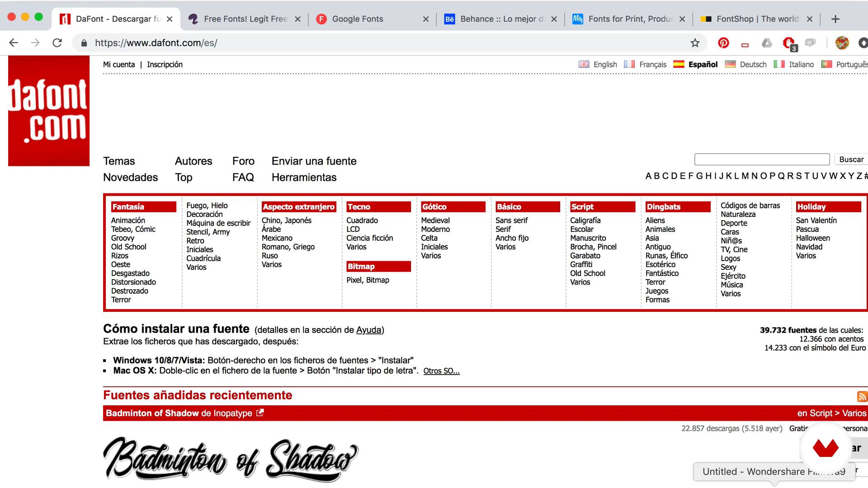Close the Behance tab
Viewport: 868px width, 488px height.
click(554, 19)
